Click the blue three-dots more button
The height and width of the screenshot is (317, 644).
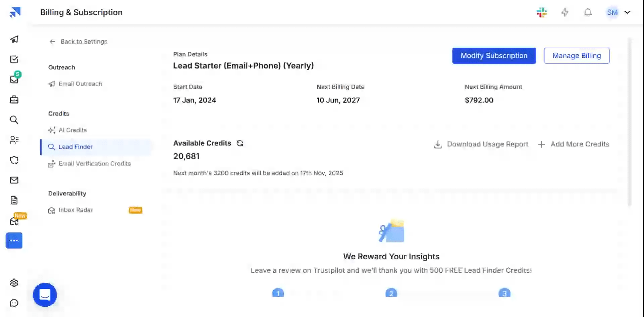pos(14,240)
